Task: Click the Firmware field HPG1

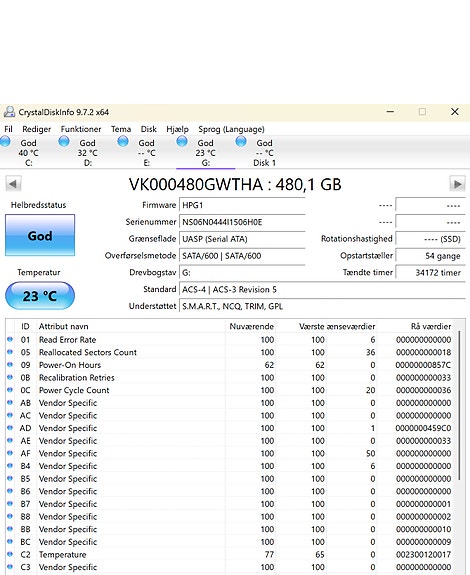Action: pyautogui.click(x=242, y=205)
